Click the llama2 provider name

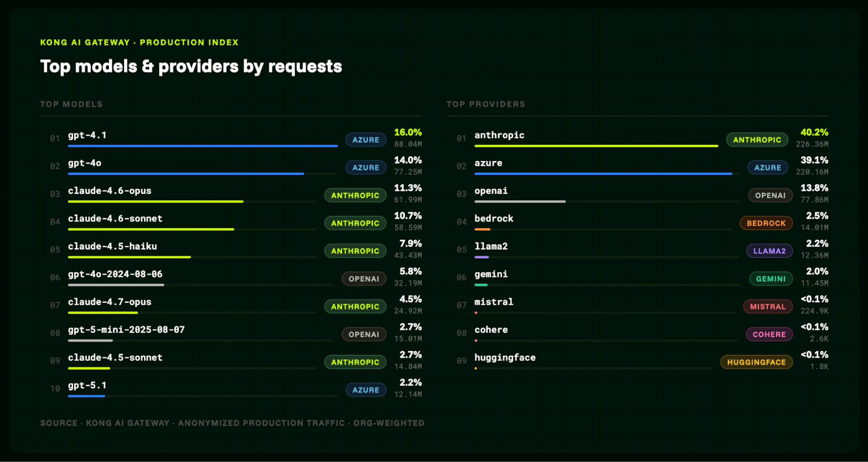(x=491, y=246)
